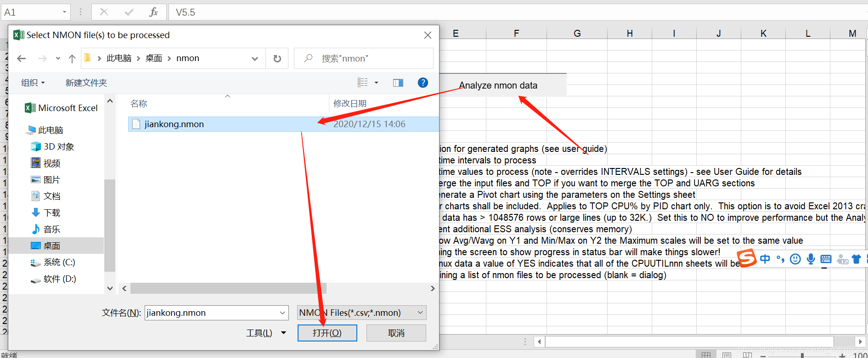Refresh the nmon folder listing
Viewport: 868px width, 358px height.
coord(277,58)
